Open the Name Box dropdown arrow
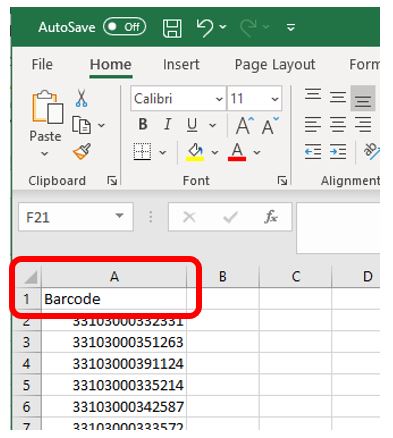 [x=119, y=216]
